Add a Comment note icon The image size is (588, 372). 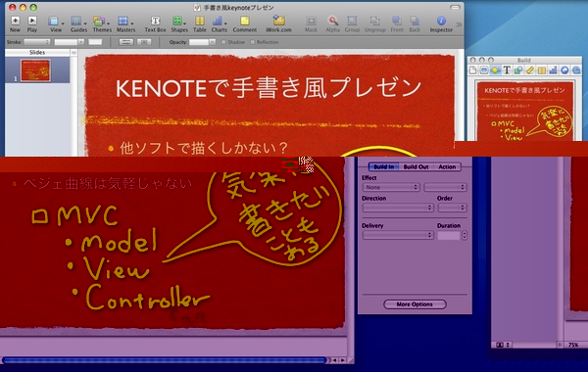pyautogui.click(x=244, y=21)
